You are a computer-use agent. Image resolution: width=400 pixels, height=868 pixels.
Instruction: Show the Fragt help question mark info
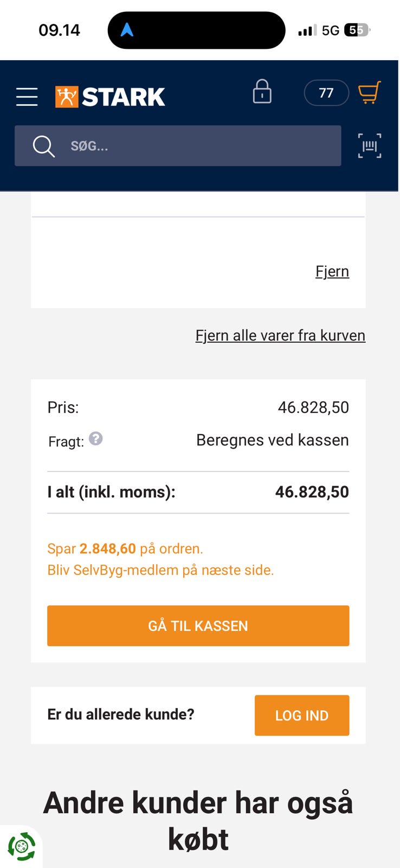(x=96, y=438)
